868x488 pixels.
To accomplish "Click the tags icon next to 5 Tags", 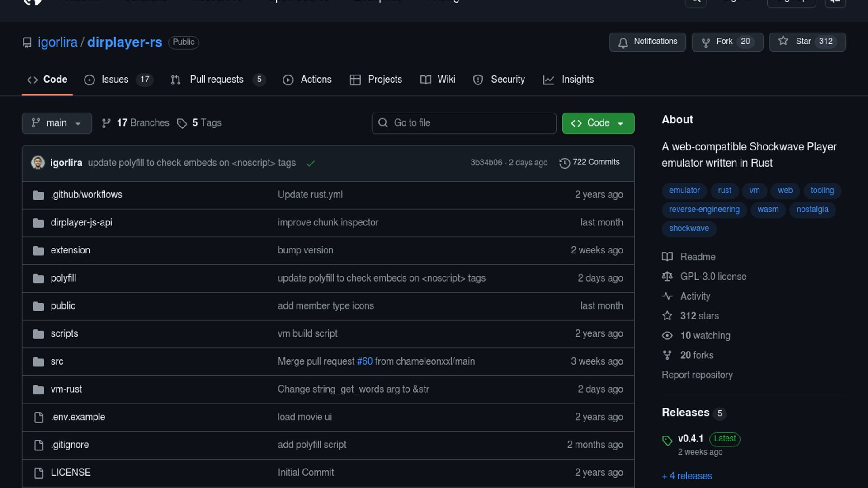I will coord(182,123).
